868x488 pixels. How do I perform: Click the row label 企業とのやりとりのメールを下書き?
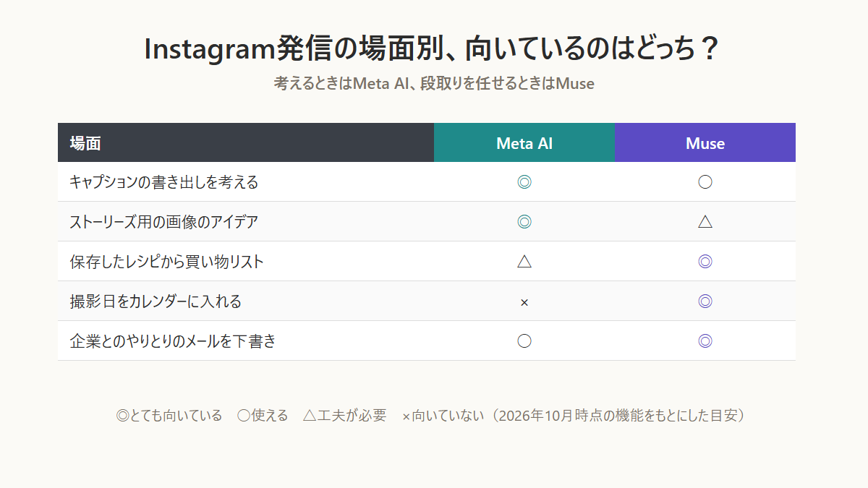coord(173,341)
